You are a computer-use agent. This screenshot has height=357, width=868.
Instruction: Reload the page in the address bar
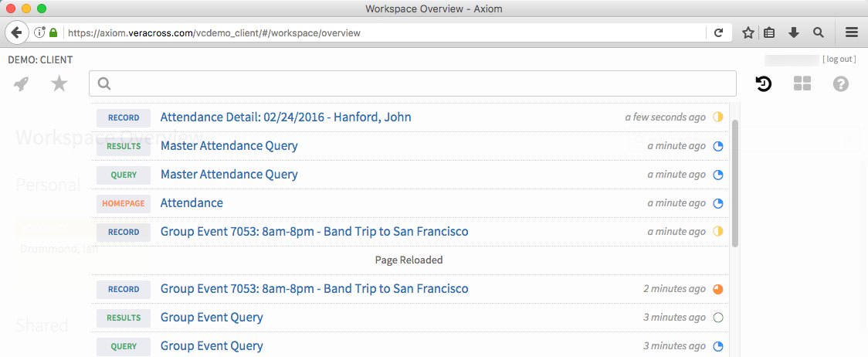coord(718,33)
